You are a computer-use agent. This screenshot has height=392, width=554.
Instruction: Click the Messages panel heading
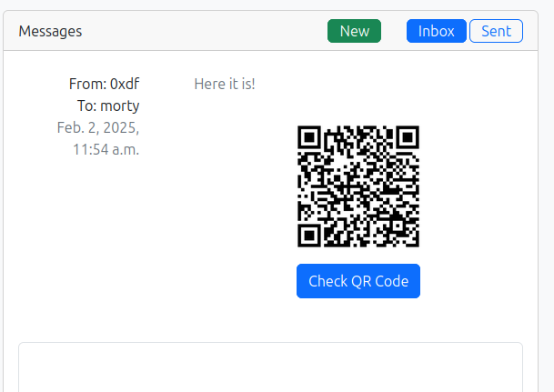(x=50, y=31)
